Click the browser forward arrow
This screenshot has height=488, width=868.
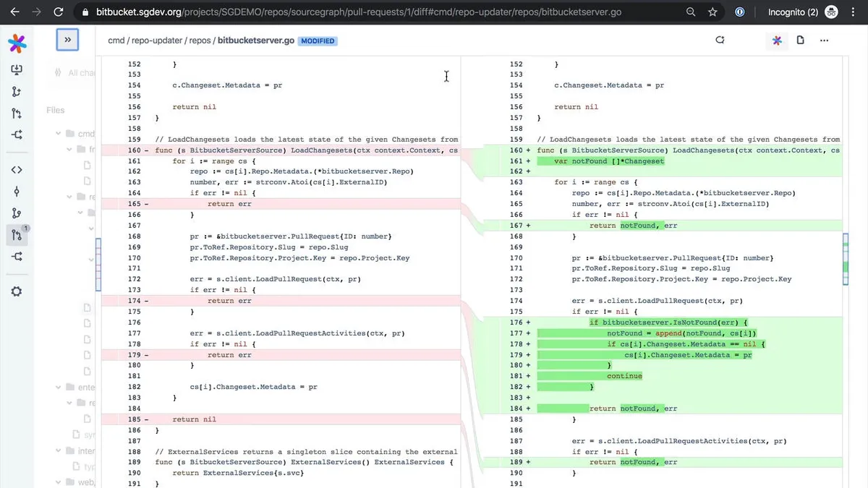(36, 12)
